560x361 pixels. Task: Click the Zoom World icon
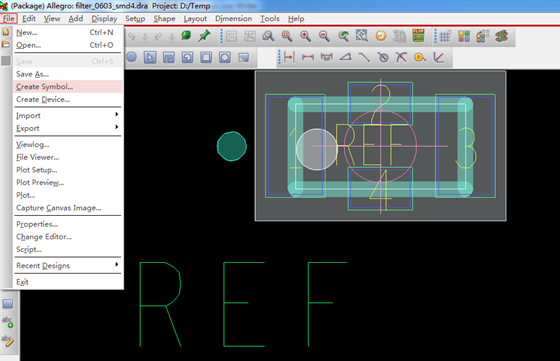point(362,36)
